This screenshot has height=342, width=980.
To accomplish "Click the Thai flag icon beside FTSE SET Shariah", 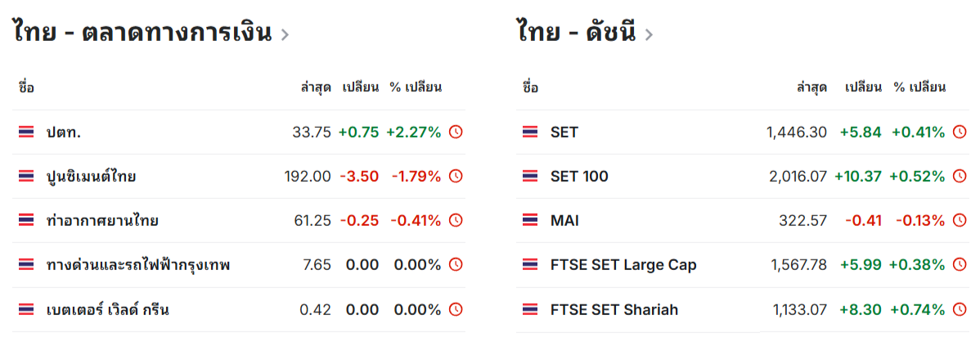I will point(530,309).
